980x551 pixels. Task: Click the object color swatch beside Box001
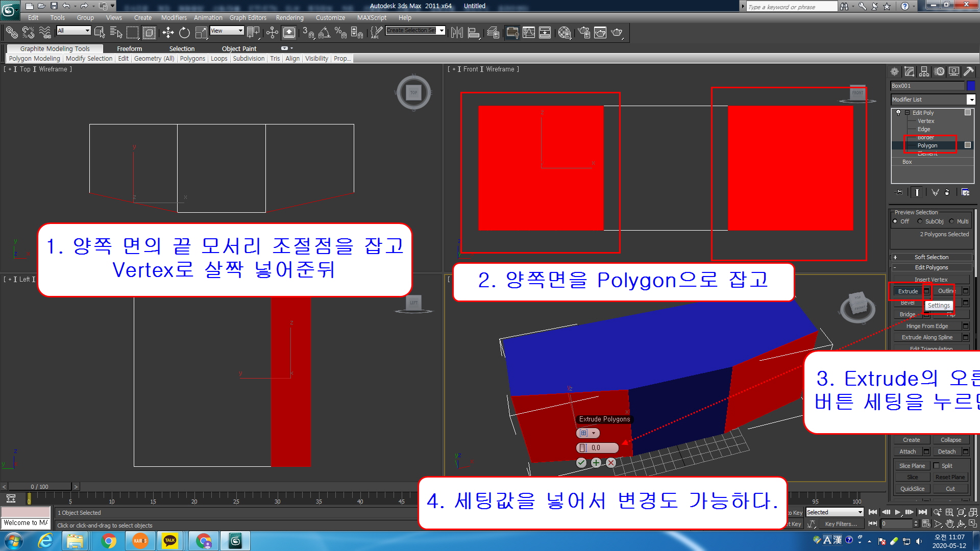(971, 86)
